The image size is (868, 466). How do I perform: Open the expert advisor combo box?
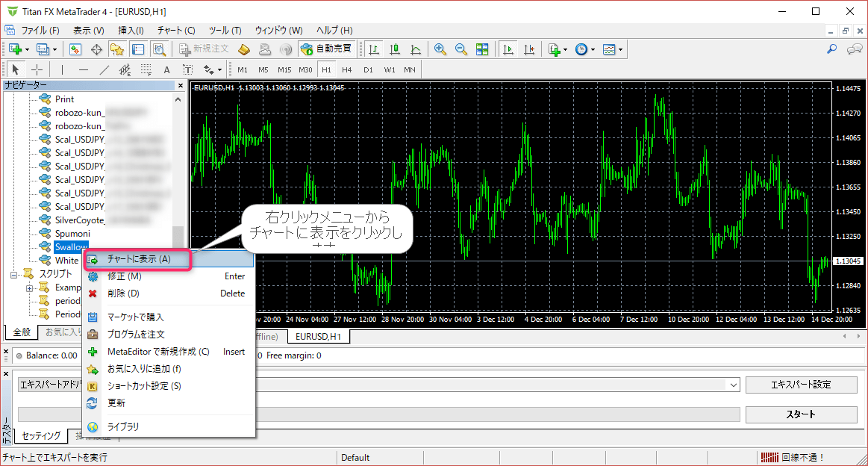[379, 385]
